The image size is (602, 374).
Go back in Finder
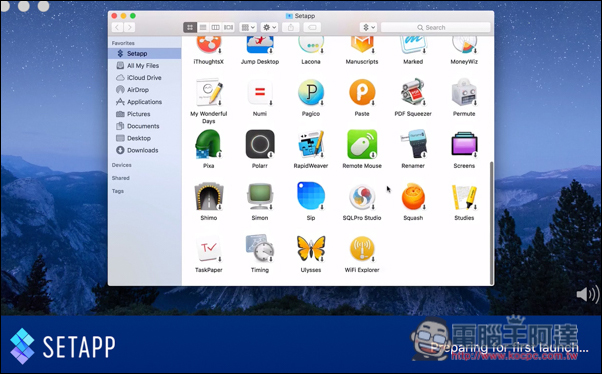[117, 27]
